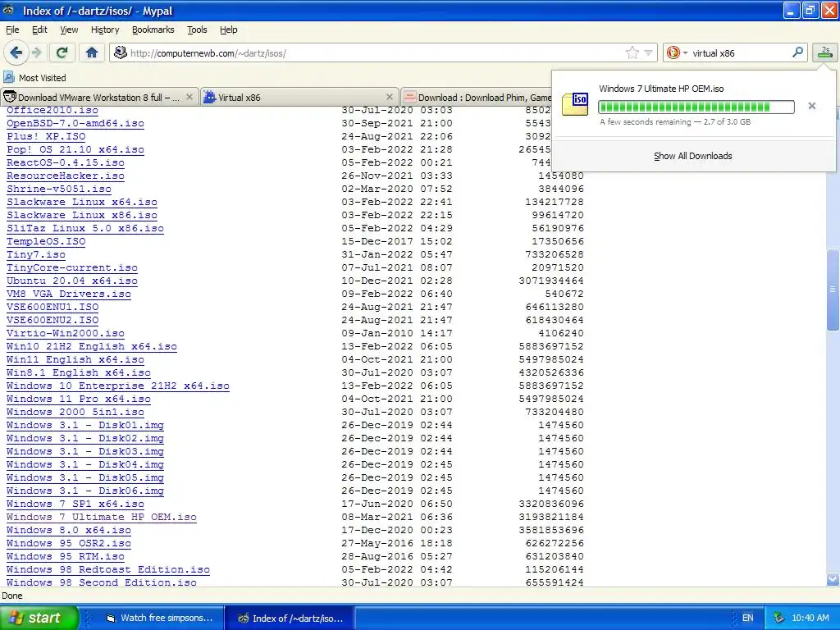Open the Most Visited bookmarks folder
The height and width of the screenshot is (630, 840).
(x=34, y=78)
